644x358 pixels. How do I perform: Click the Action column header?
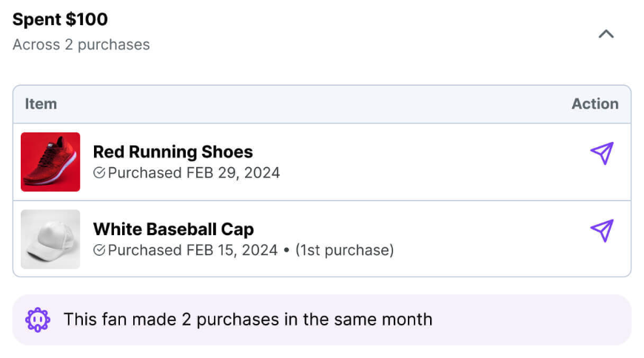[x=594, y=104]
